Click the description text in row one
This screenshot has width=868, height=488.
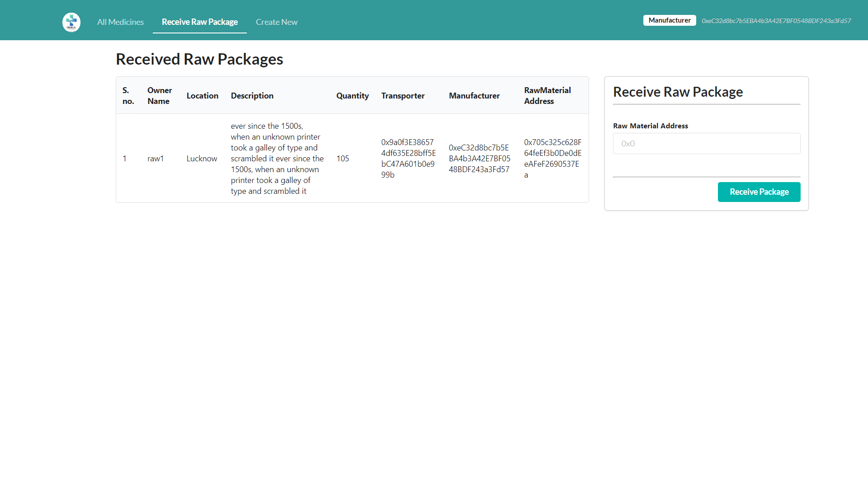(x=277, y=158)
